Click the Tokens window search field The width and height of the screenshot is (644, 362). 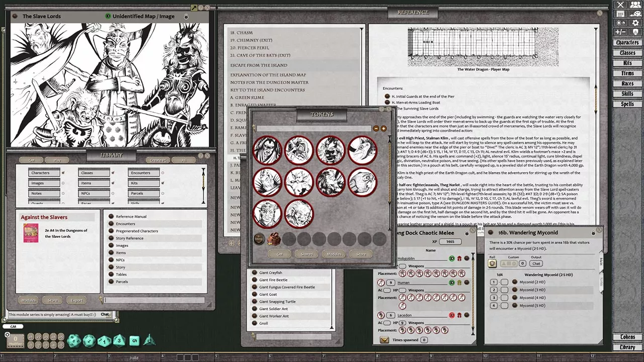pyautogui.click(x=314, y=129)
